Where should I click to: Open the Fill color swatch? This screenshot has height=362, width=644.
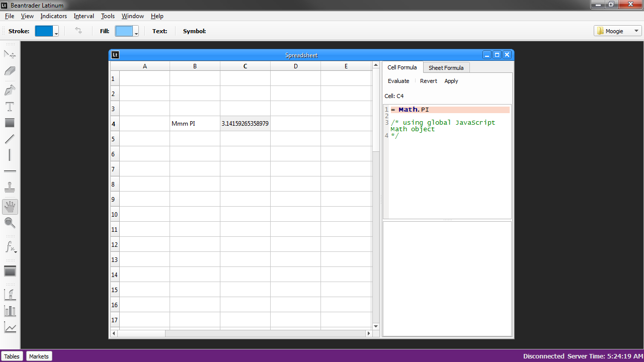[124, 31]
